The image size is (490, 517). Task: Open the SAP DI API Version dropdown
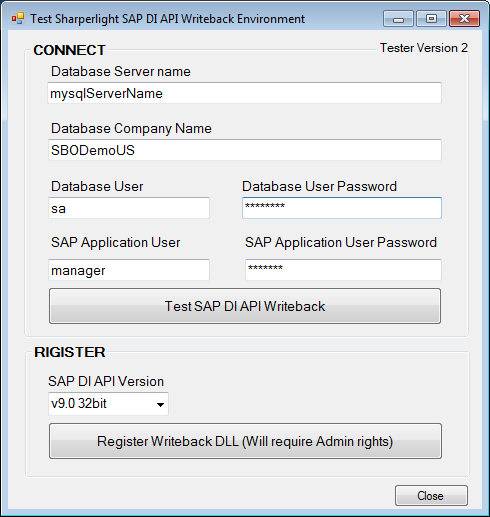[108, 404]
